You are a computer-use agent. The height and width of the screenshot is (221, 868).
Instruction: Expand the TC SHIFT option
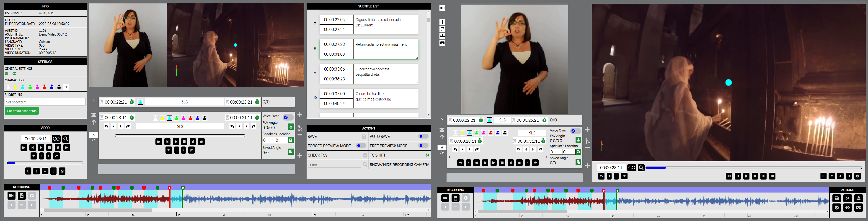tap(427, 155)
